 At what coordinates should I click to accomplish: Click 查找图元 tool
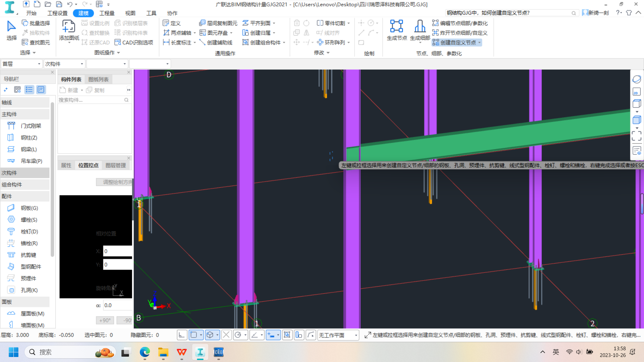pos(36,43)
